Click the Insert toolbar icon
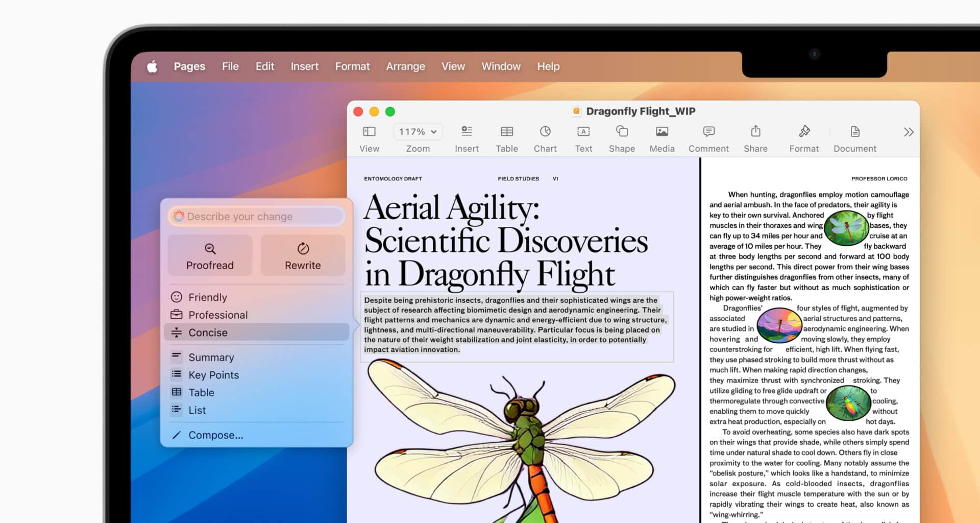Viewport: 980px width, 523px height. click(467, 132)
